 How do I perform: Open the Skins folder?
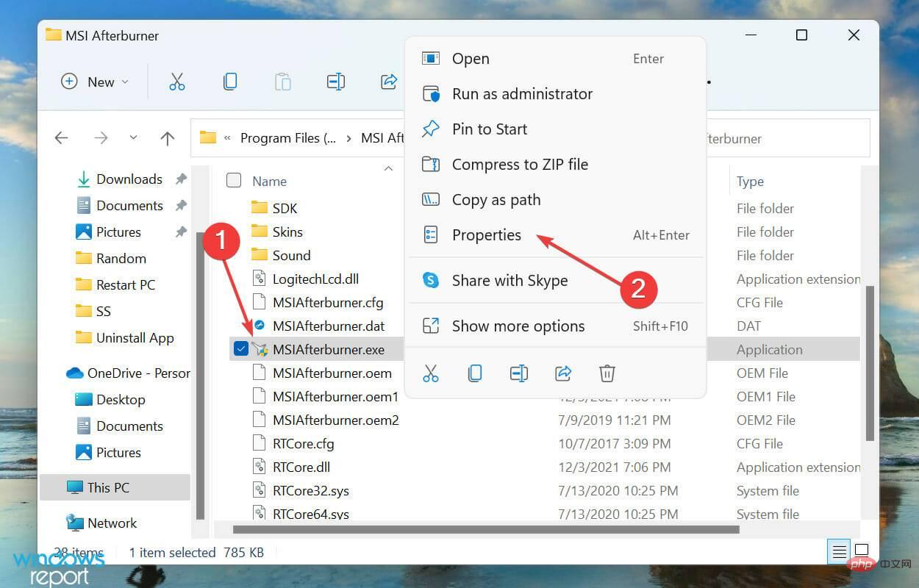pos(287,232)
